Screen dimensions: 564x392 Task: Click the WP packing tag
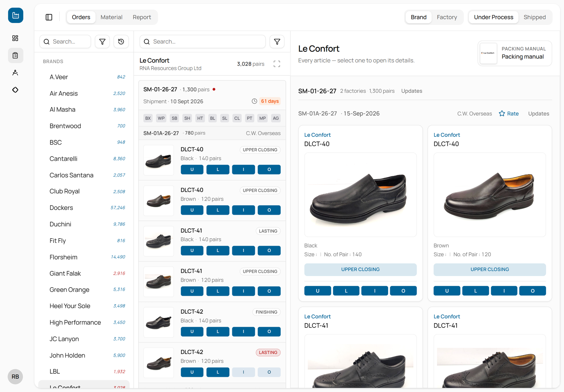(161, 118)
